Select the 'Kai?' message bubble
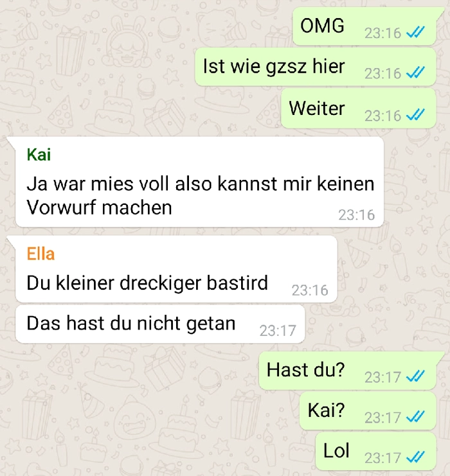The width and height of the screenshot is (450, 476). [x=368, y=410]
